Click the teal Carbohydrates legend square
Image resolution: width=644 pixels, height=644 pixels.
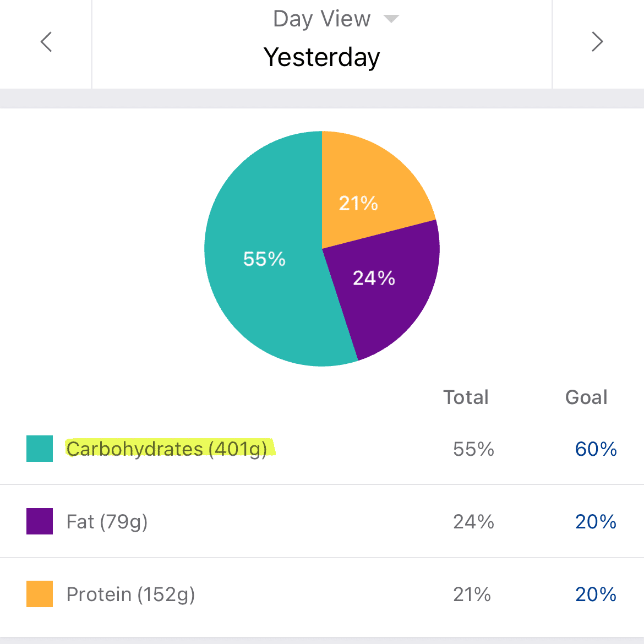coord(39,449)
